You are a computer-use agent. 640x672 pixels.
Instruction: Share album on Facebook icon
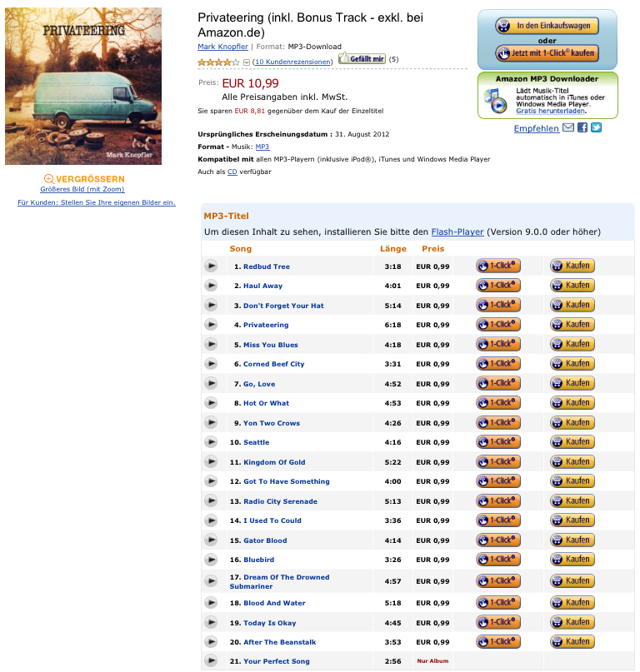click(582, 127)
